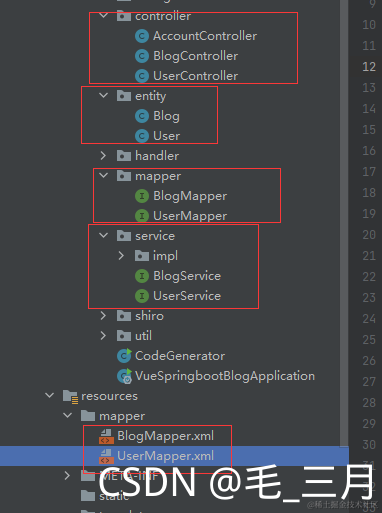Image resolution: width=382 pixels, height=513 pixels.
Task: Click the BlogService interface icon
Action: (142, 276)
